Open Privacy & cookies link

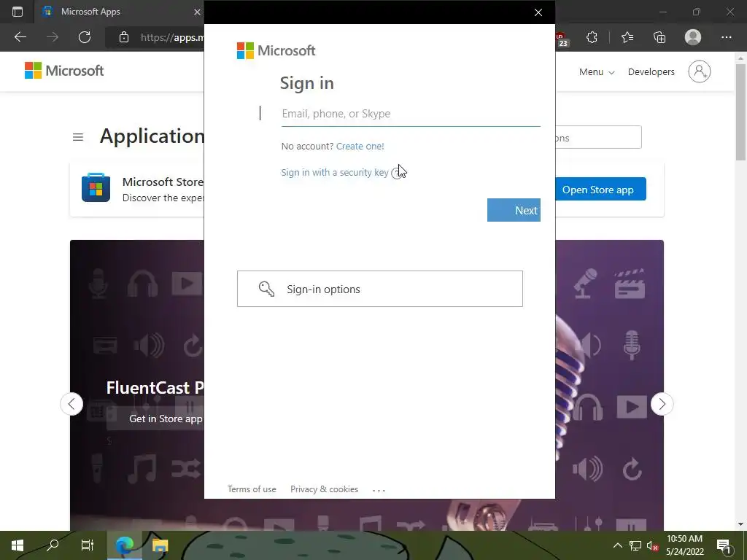tap(324, 489)
